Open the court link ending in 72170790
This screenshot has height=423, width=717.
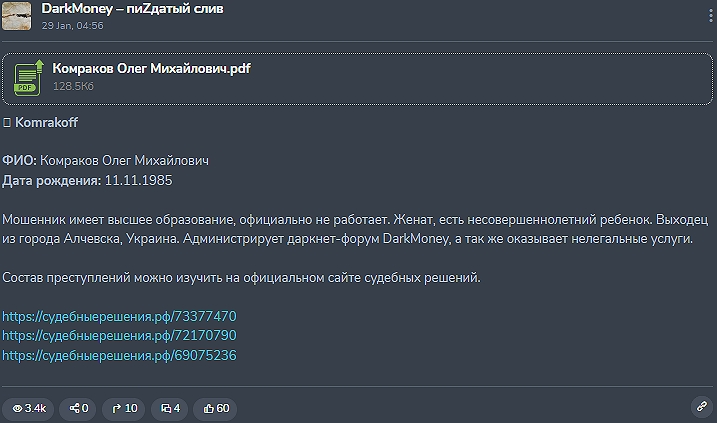[x=119, y=335]
